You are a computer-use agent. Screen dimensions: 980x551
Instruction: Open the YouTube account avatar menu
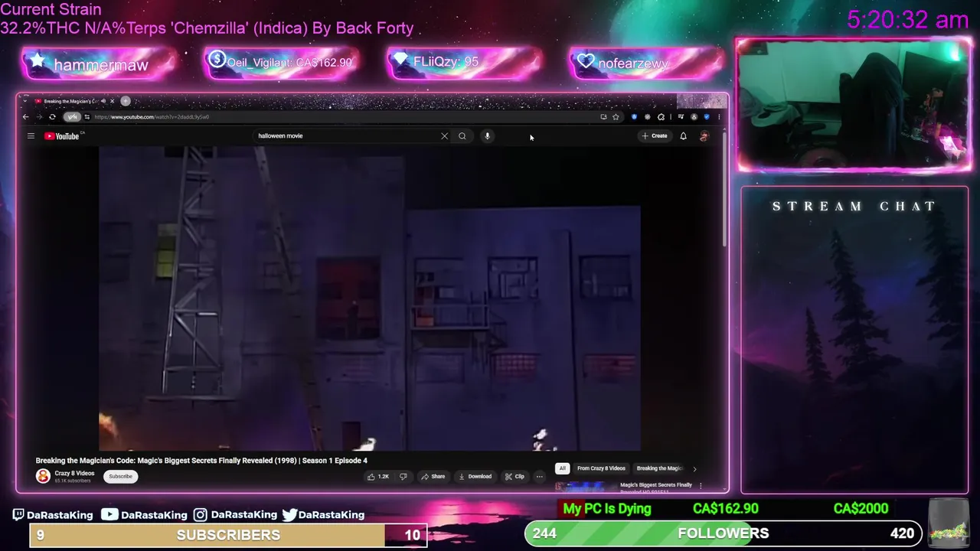[x=704, y=136]
